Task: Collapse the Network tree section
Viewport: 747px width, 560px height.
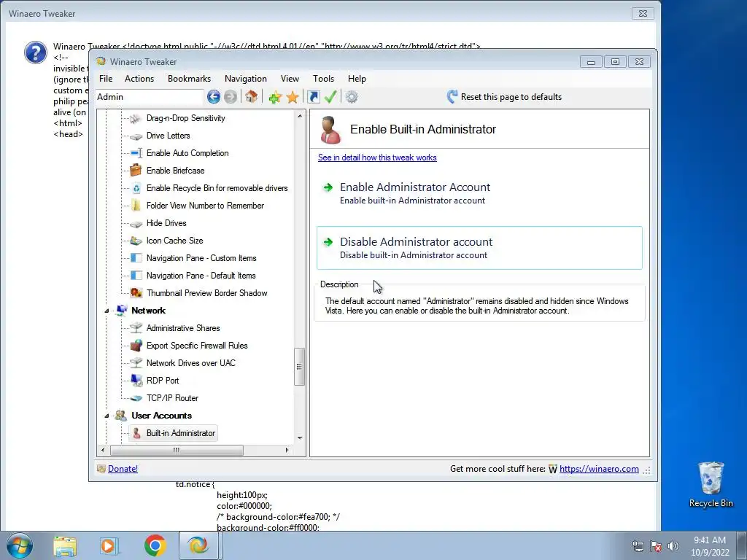Action: coord(107,311)
